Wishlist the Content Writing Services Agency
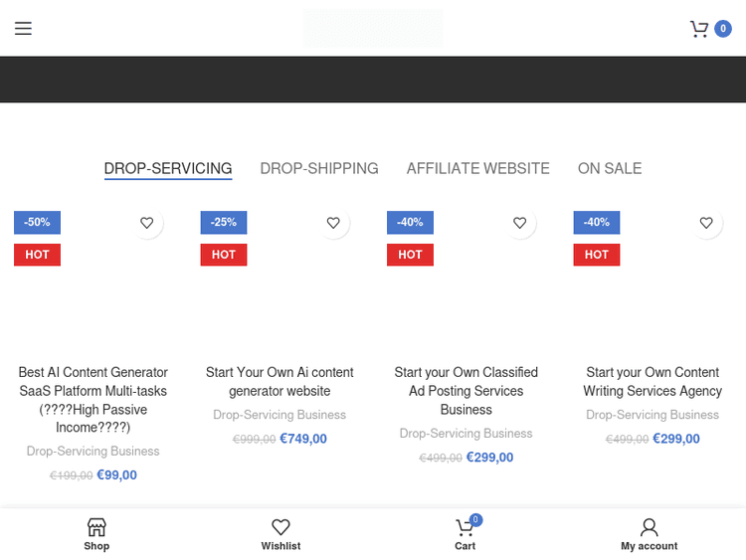Viewport: 746px width, 560px height. tap(706, 223)
